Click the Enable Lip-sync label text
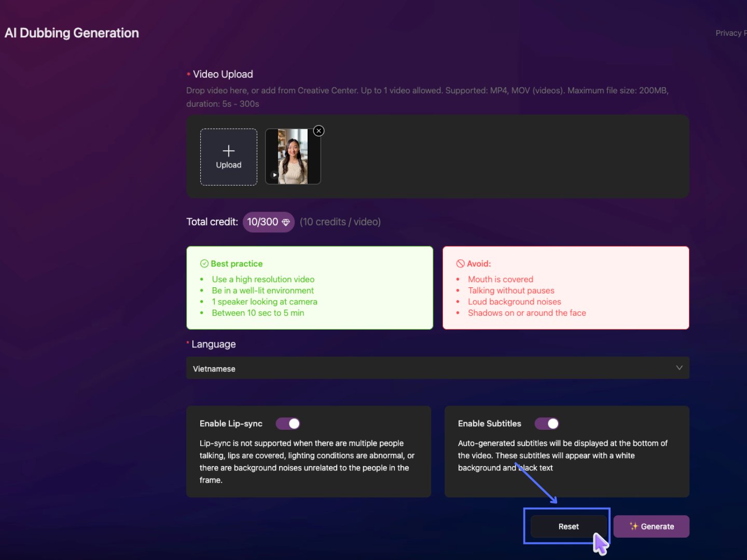 click(x=231, y=424)
